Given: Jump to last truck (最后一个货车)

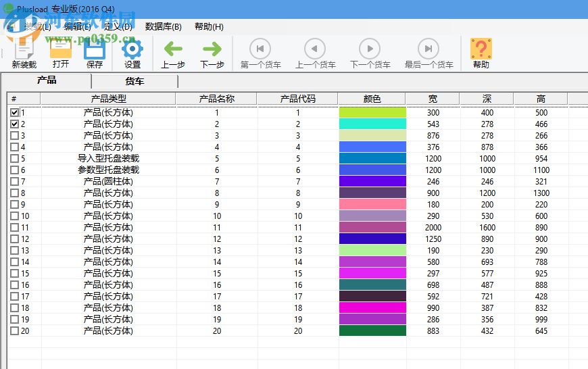Looking at the screenshot, I should pyautogui.click(x=428, y=53).
